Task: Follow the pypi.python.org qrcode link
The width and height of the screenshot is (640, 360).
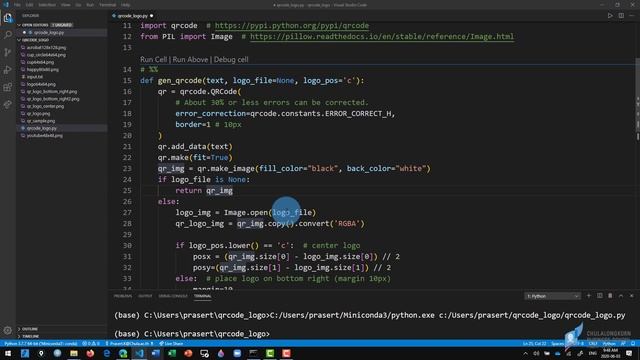Action: [x=292, y=26]
